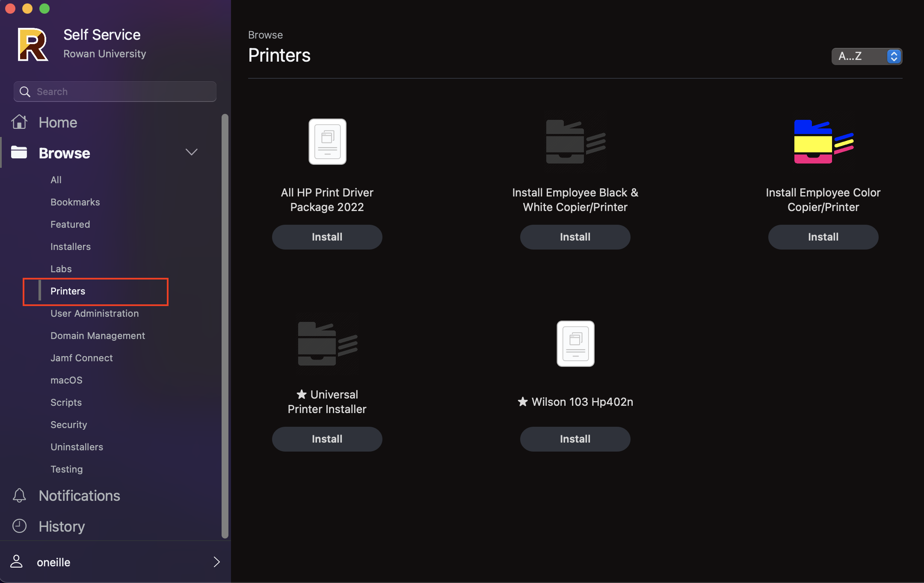Image resolution: width=924 pixels, height=583 pixels.
Task: Open the Employee Black & White Copier icon
Action: point(575,142)
